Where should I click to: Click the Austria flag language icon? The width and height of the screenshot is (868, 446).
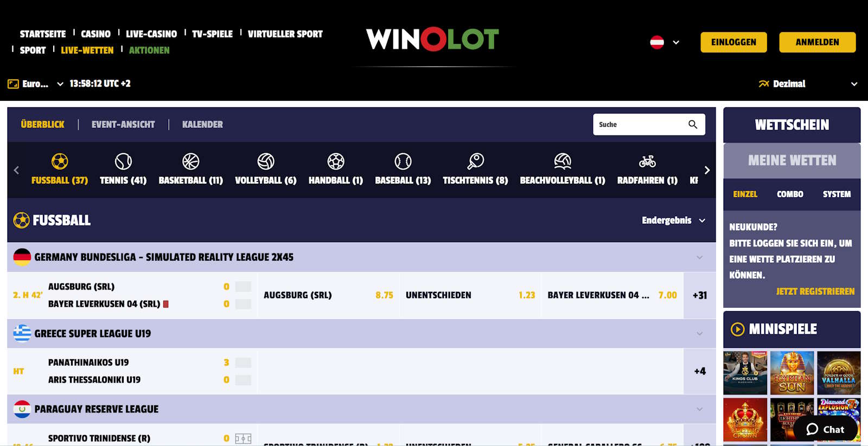tap(657, 42)
